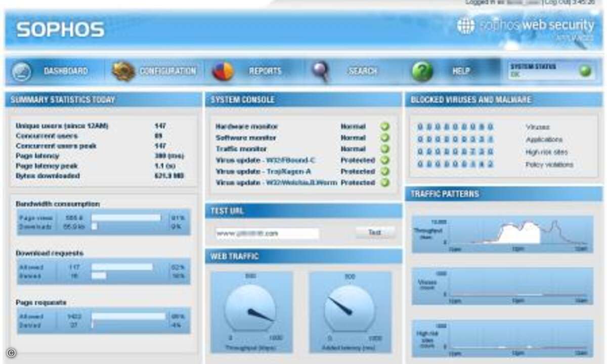Click the Log Out link
The height and width of the screenshot is (364, 607).
557,3
